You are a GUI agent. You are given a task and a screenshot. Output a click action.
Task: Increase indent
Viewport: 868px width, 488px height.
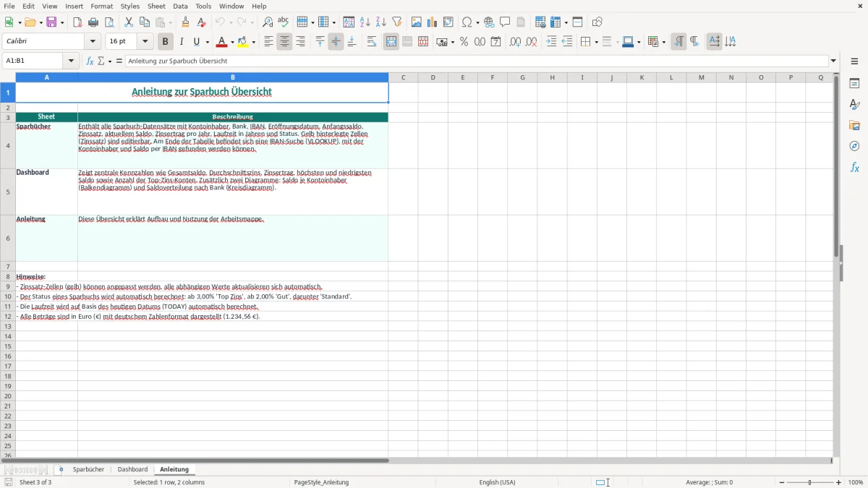click(x=551, y=42)
